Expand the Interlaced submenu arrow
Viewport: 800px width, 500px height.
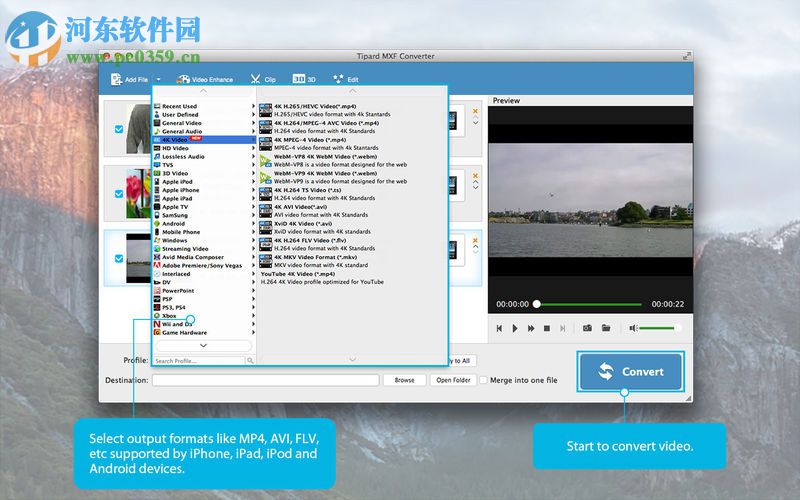253,273
